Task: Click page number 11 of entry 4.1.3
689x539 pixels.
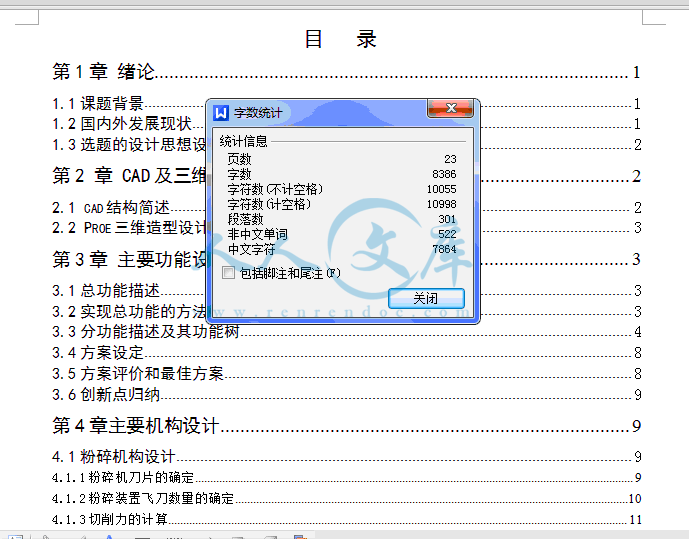Action: point(635,520)
